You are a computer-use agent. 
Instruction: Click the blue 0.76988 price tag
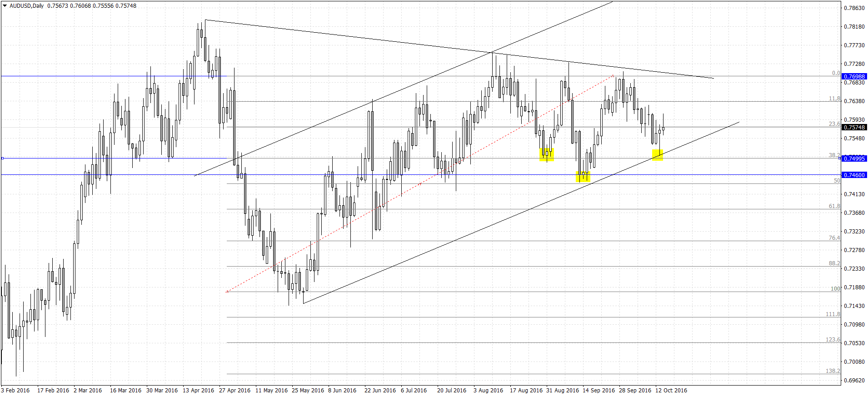(854, 76)
